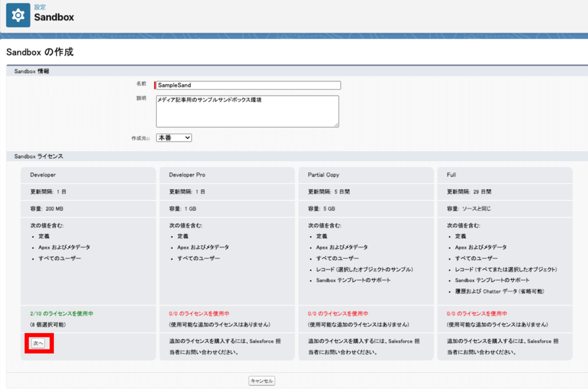This screenshot has height=392, width=588.
Task: Click the キャンセル button at the bottom
Action: click(x=261, y=380)
